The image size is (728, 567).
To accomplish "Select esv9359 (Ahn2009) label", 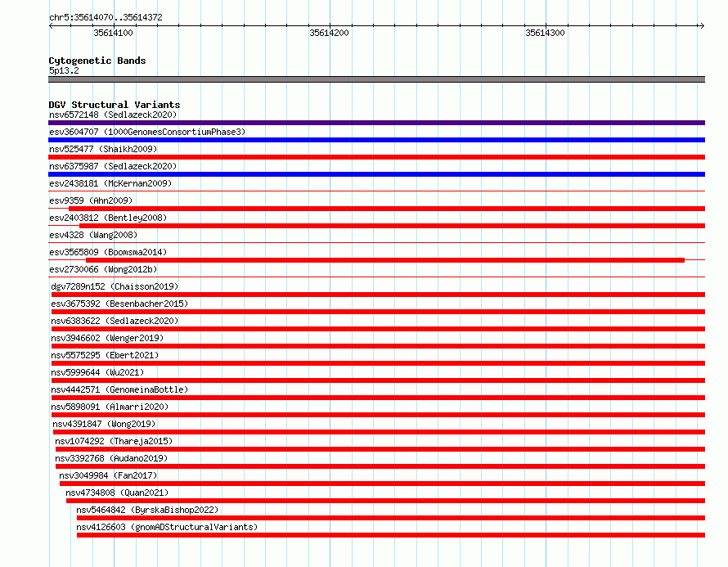I will tap(91, 200).
